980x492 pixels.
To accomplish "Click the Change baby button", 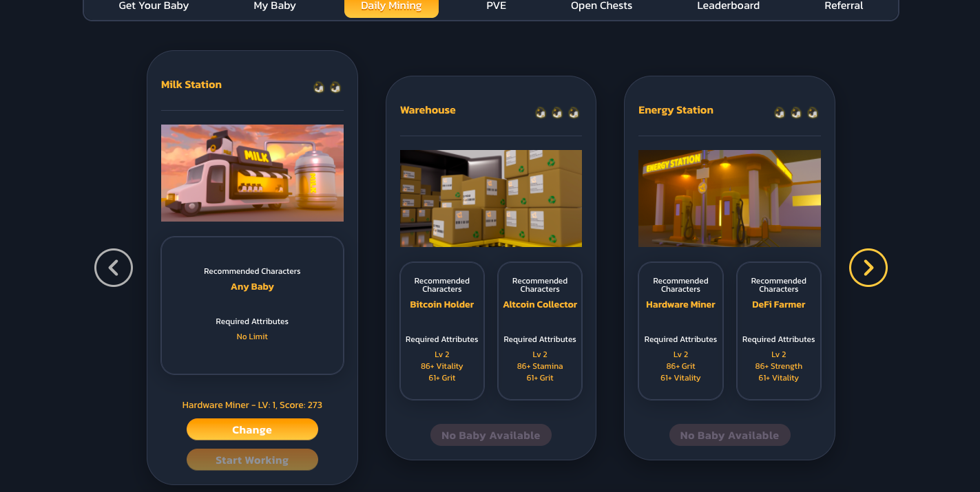I will point(252,429).
